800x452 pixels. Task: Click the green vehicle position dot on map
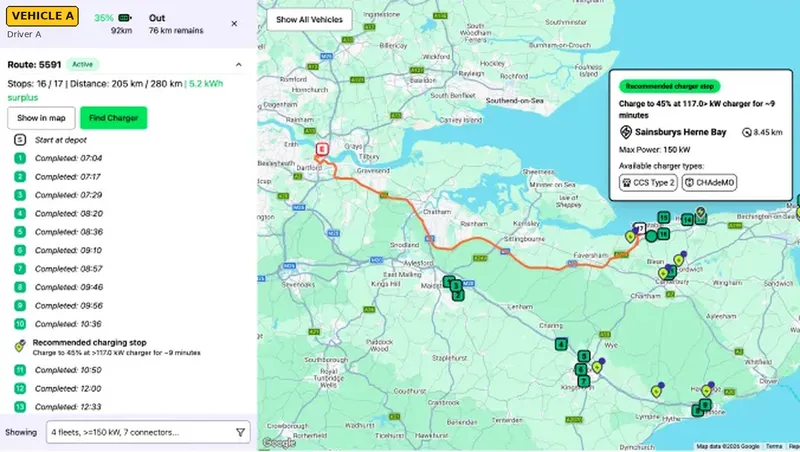pyautogui.click(x=652, y=236)
